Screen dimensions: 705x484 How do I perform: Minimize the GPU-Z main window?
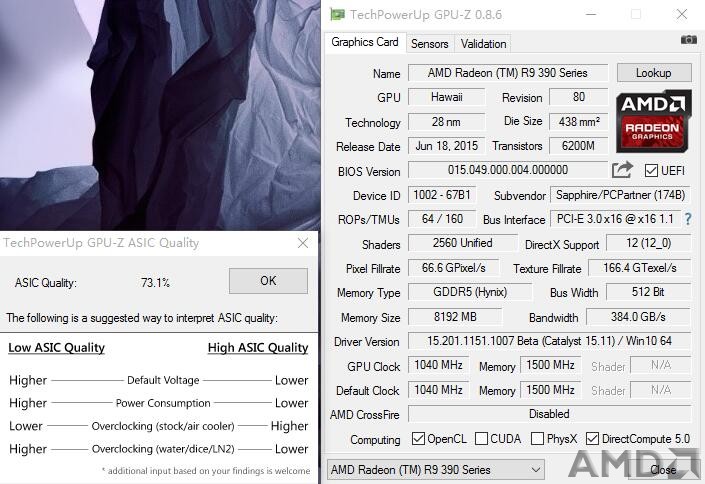coord(591,14)
